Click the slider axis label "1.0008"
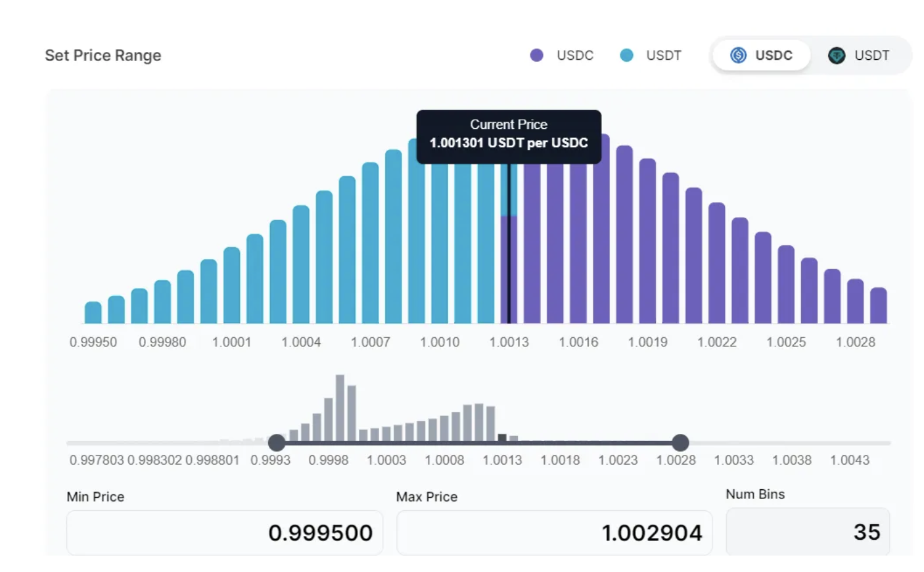The width and height of the screenshot is (924, 572). coord(444,460)
